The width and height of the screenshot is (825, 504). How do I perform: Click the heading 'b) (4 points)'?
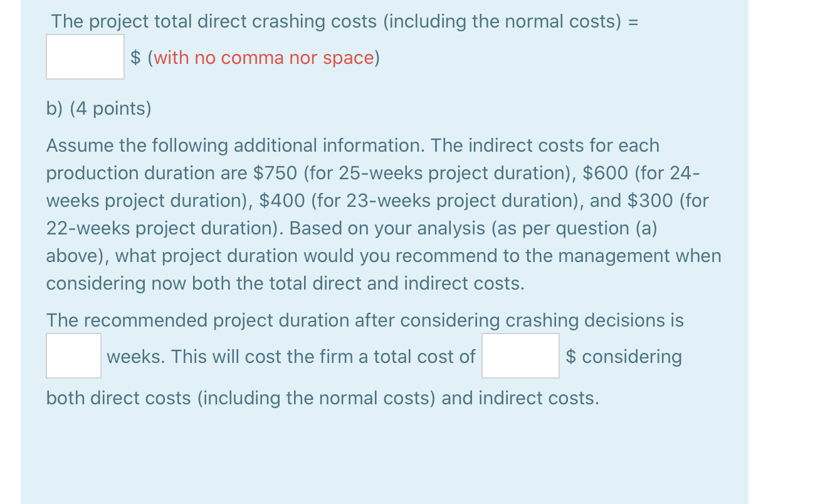pyautogui.click(x=98, y=108)
